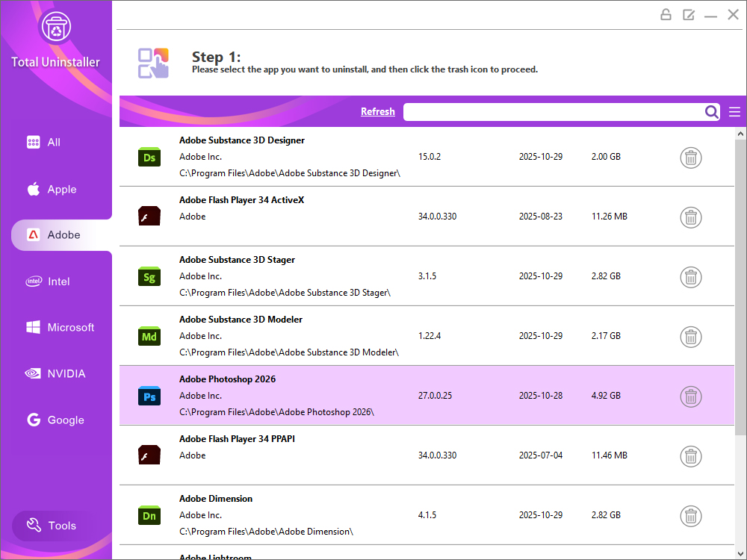Click the Flash Player 34 ActiveX app icon
The width and height of the screenshot is (747, 560).
coord(149,217)
